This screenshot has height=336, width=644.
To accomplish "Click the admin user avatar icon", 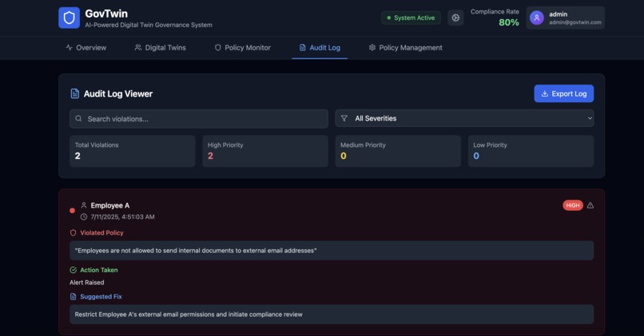I will (x=537, y=18).
